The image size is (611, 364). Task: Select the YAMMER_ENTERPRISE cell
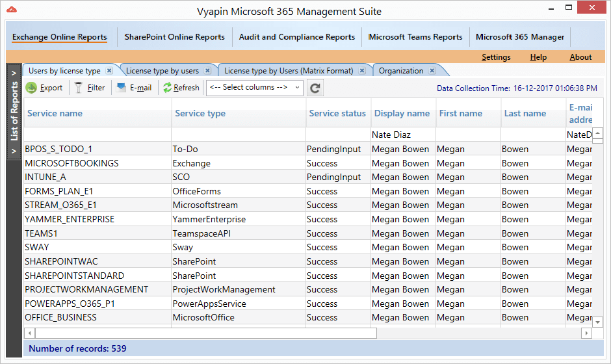tap(97, 219)
